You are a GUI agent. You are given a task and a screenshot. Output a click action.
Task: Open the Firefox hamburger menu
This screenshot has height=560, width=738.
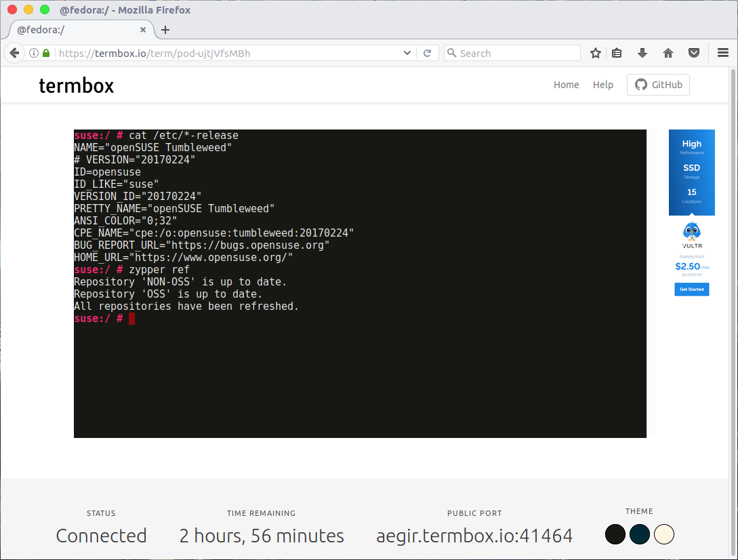coord(723,53)
